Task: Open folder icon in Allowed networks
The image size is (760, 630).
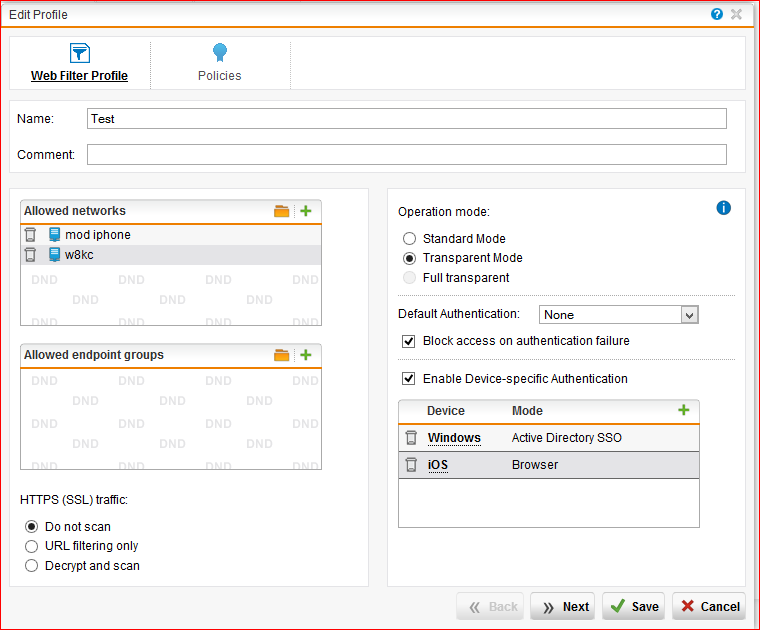Action: pos(282,211)
